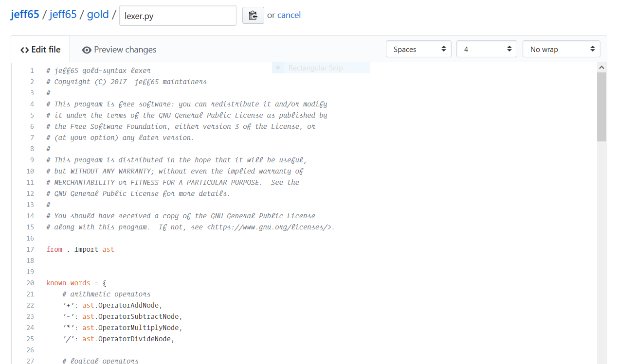The image size is (617, 364).
Task: Click the '# arithmetic operators' comment
Action: (x=107, y=294)
